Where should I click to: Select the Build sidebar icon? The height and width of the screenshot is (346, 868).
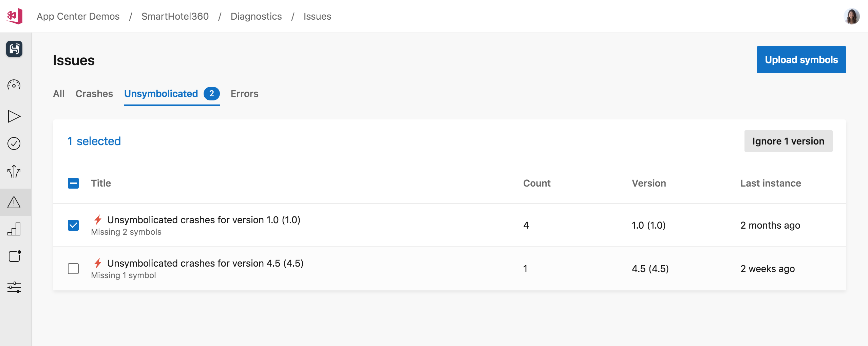(x=14, y=116)
